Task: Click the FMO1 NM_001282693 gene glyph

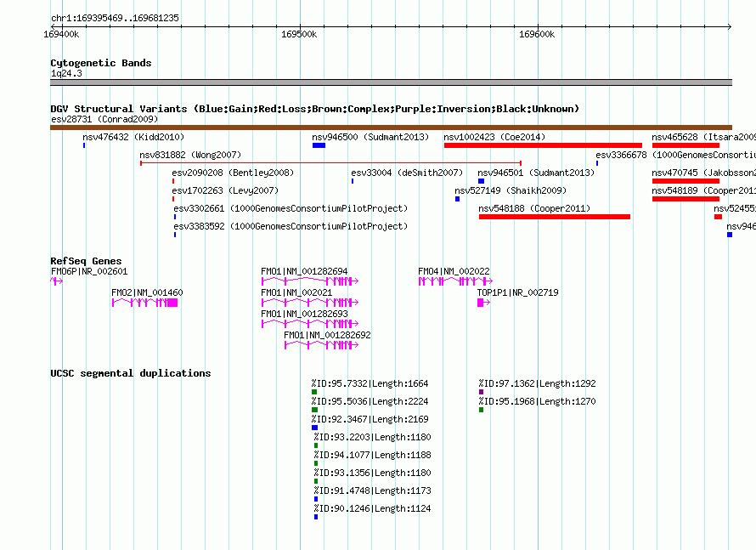Action: coord(310,324)
